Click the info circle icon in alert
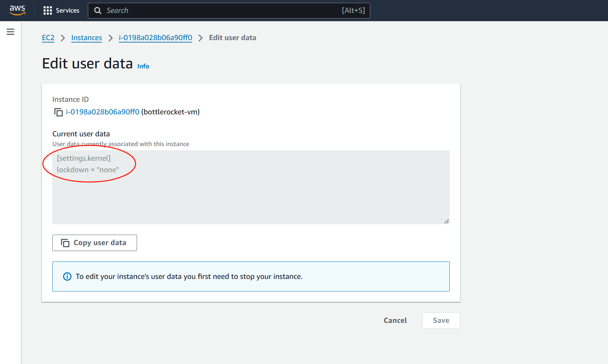This screenshot has width=608, height=364. point(67,276)
